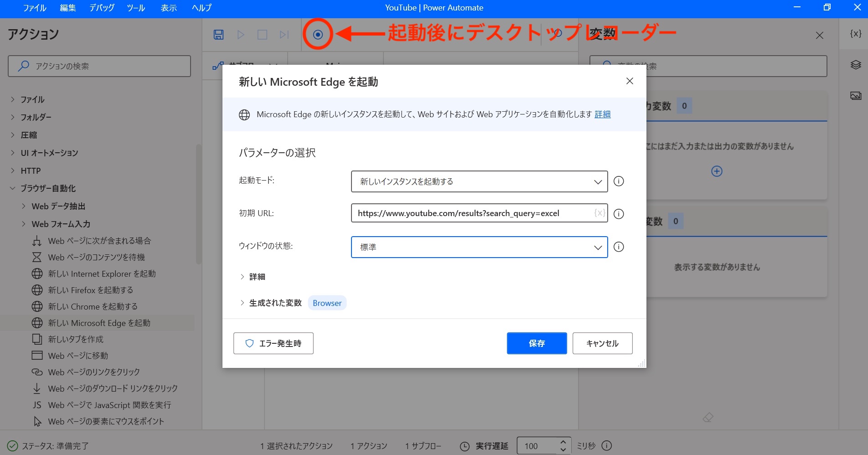The height and width of the screenshot is (455, 868).
Task: Open the variables {x} pane icon
Action: click(856, 34)
